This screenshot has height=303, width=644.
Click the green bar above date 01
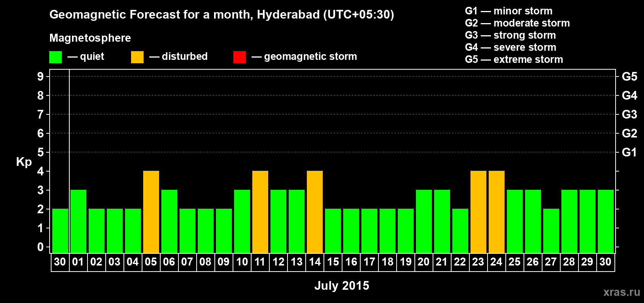click(78, 222)
